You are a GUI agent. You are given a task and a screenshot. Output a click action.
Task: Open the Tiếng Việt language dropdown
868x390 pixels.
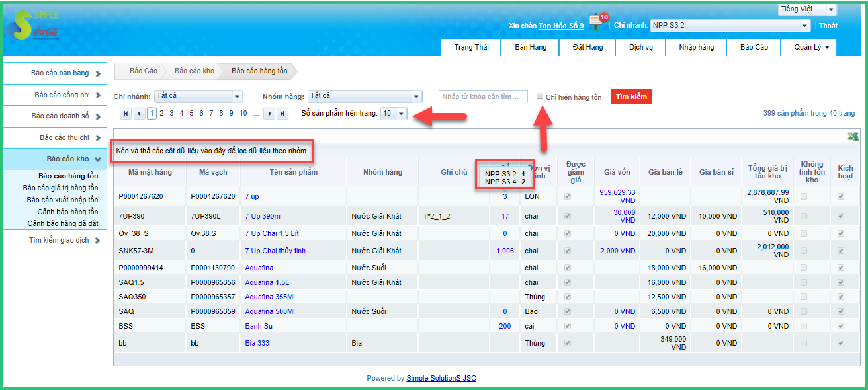coord(807,9)
